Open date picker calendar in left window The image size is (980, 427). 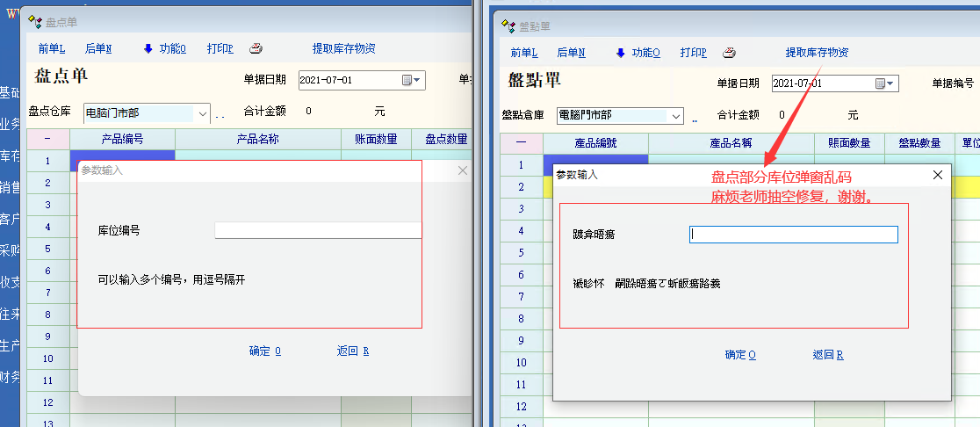(x=407, y=80)
